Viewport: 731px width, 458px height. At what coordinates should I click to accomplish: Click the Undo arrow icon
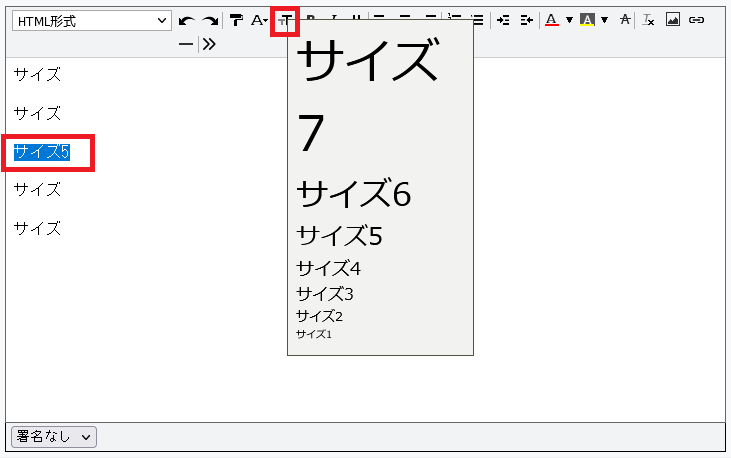pyautogui.click(x=186, y=21)
